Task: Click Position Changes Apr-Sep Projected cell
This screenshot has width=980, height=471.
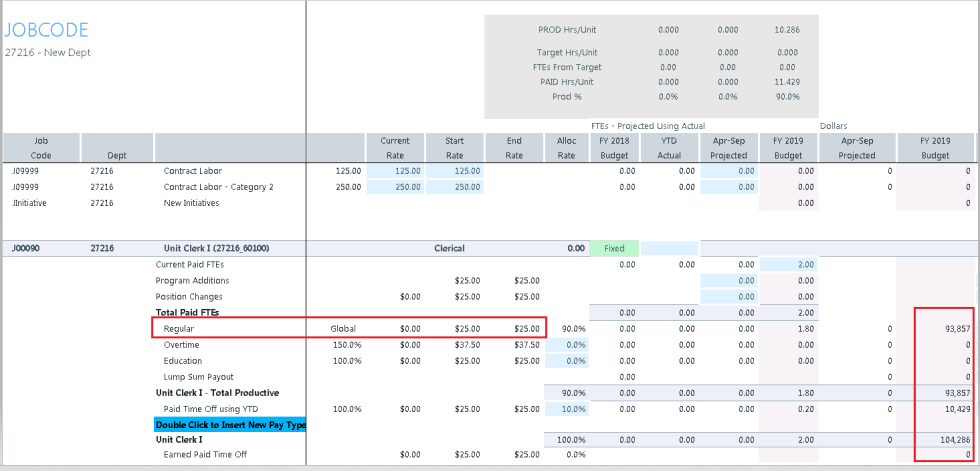Action: (729, 297)
